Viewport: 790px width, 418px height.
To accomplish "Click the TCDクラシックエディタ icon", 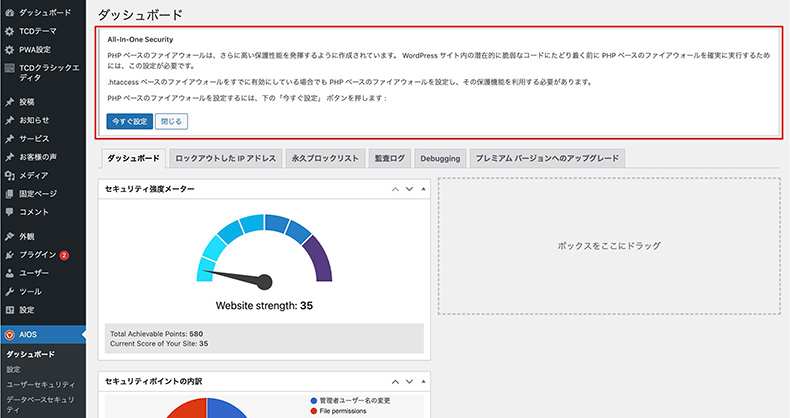I will click(x=10, y=68).
